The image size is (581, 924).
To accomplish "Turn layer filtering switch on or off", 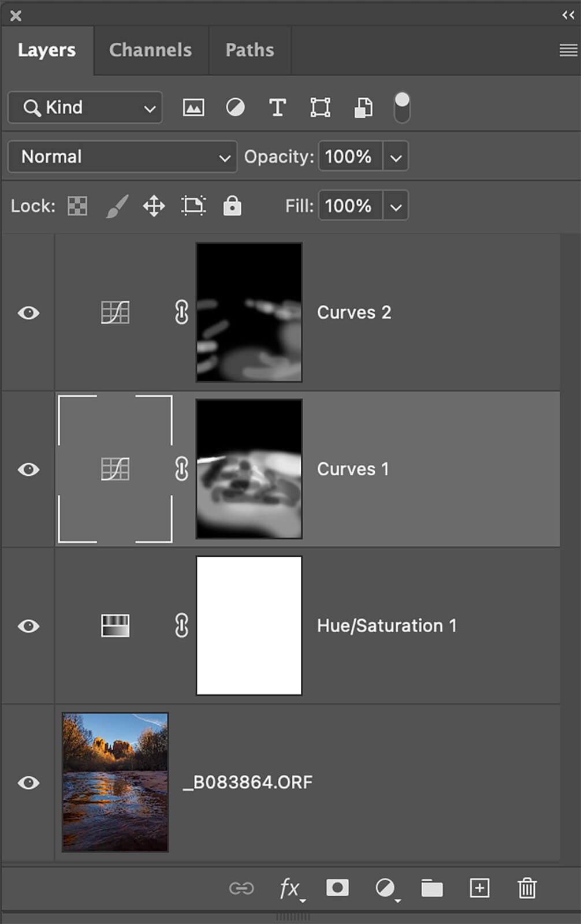I will (402, 107).
